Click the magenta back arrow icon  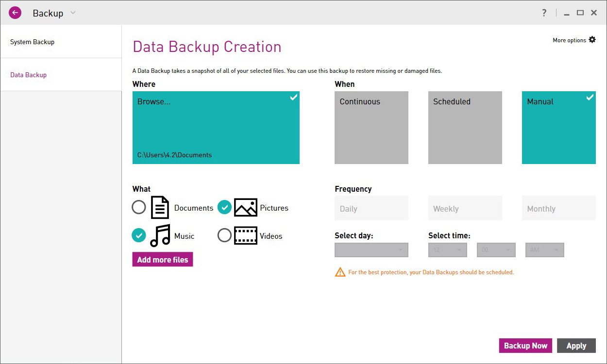(15, 13)
